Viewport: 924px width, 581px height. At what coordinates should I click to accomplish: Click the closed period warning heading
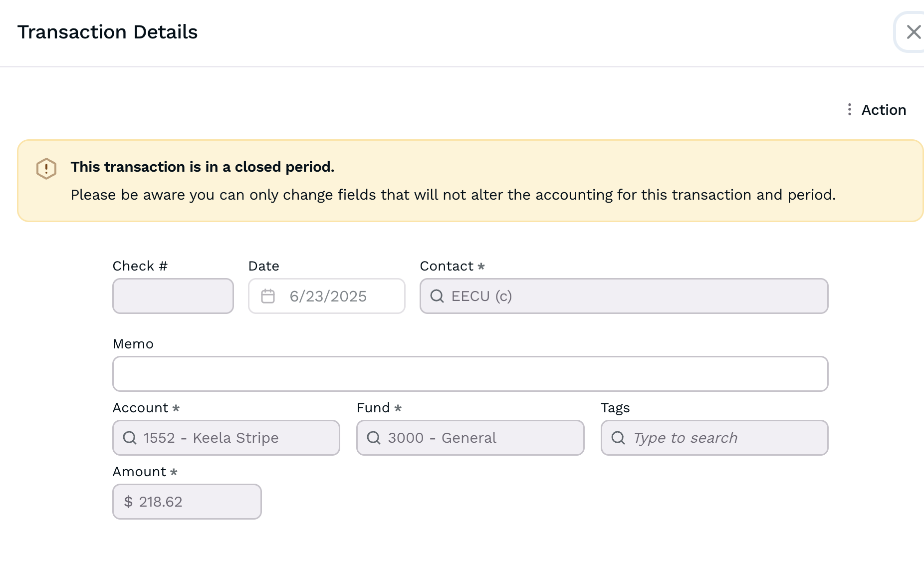[202, 167]
